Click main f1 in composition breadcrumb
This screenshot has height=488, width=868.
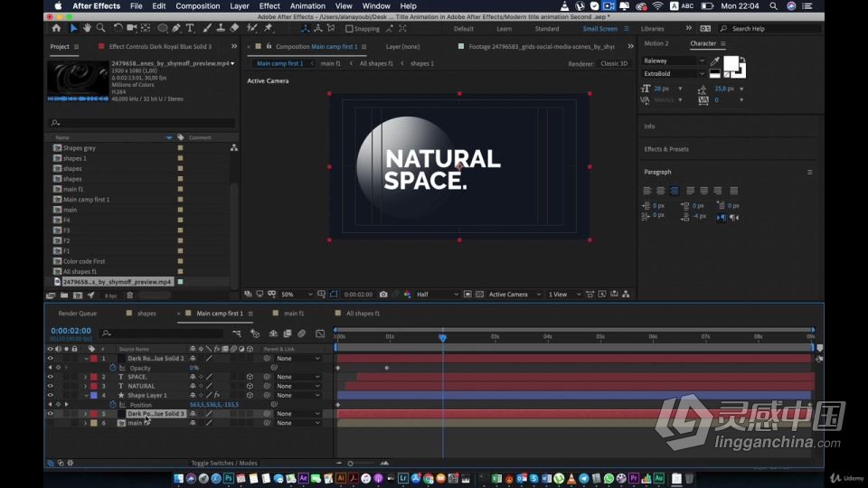click(331, 63)
